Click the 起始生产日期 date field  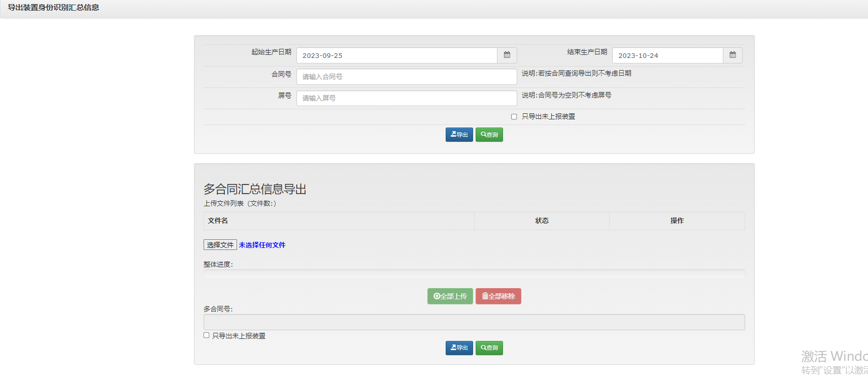(397, 55)
